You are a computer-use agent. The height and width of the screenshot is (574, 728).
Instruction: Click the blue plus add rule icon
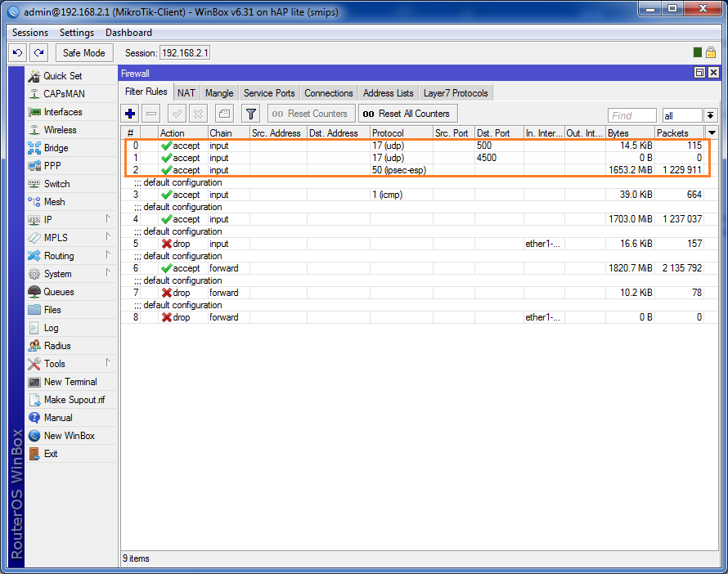tap(130, 114)
